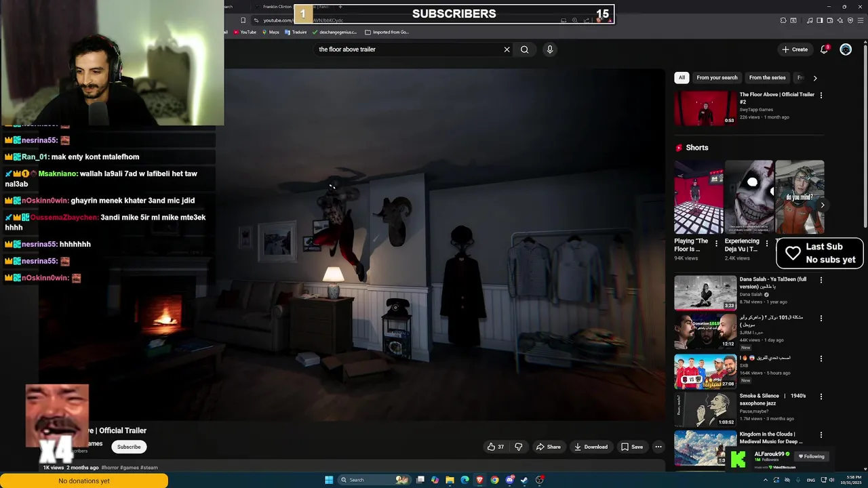
Task: Open the YouTube bookmark in bookmarks bar
Action: pyautogui.click(x=245, y=32)
